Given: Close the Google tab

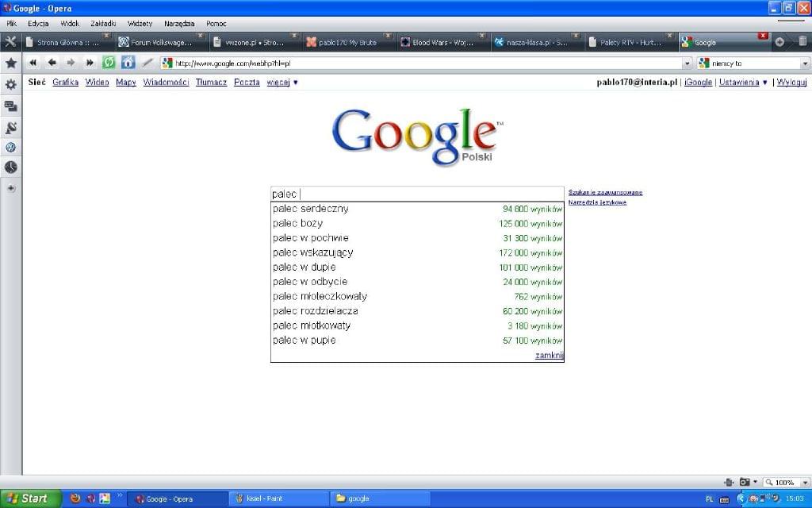Looking at the screenshot, I should [763, 35].
